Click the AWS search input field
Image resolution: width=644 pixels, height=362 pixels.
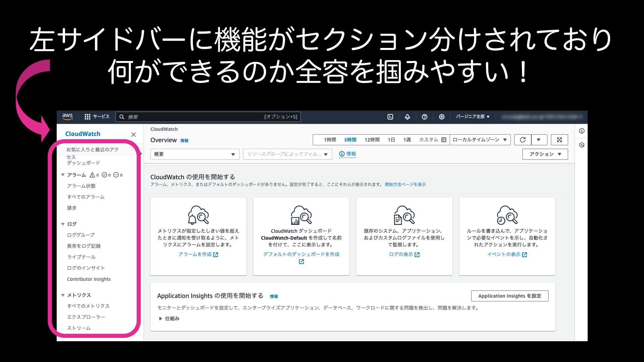tap(201, 117)
